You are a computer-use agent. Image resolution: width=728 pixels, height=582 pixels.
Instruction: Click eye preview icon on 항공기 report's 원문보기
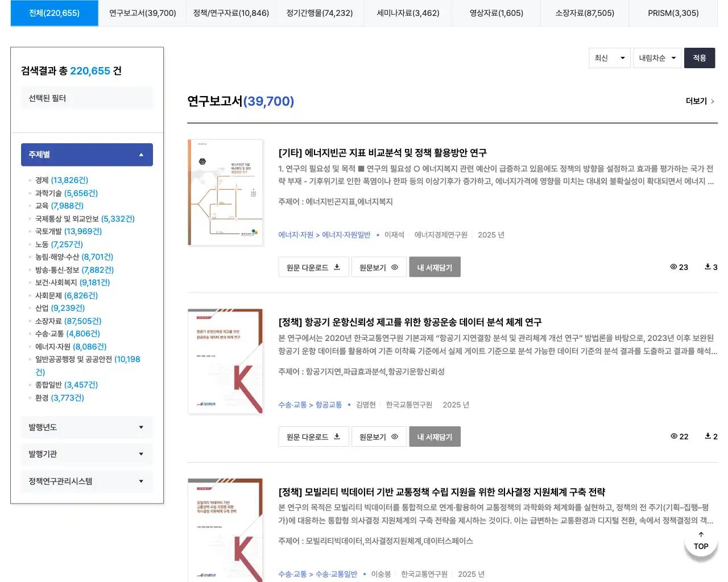tap(394, 436)
